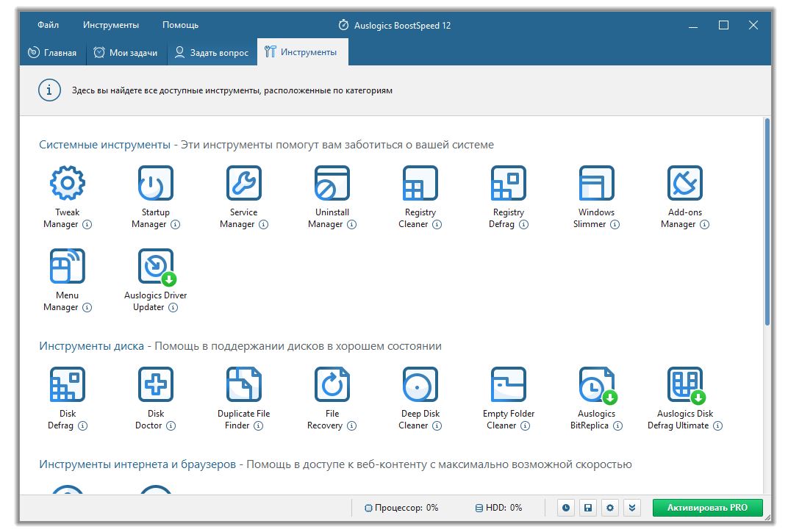Image resolution: width=788 pixels, height=532 pixels.
Task: Open Empty Folder Cleaner
Action: (509, 385)
